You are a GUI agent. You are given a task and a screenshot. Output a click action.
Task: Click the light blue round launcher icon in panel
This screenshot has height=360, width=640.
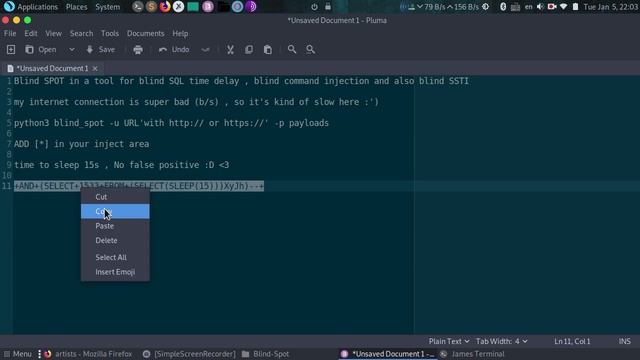point(237,7)
